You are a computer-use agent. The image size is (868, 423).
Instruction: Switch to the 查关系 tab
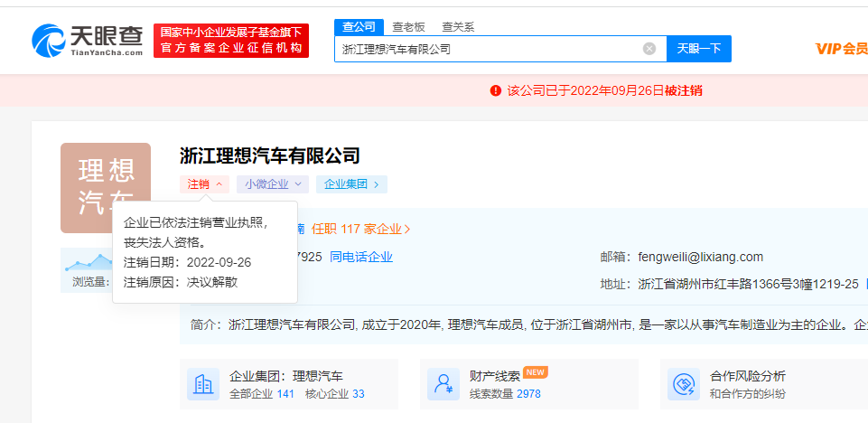tap(458, 26)
